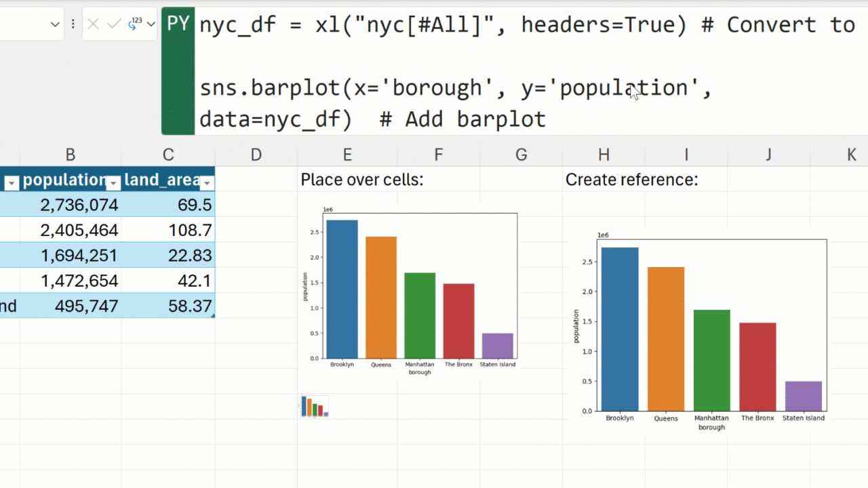868x488 pixels.
Task: Select column C header
Action: point(168,155)
